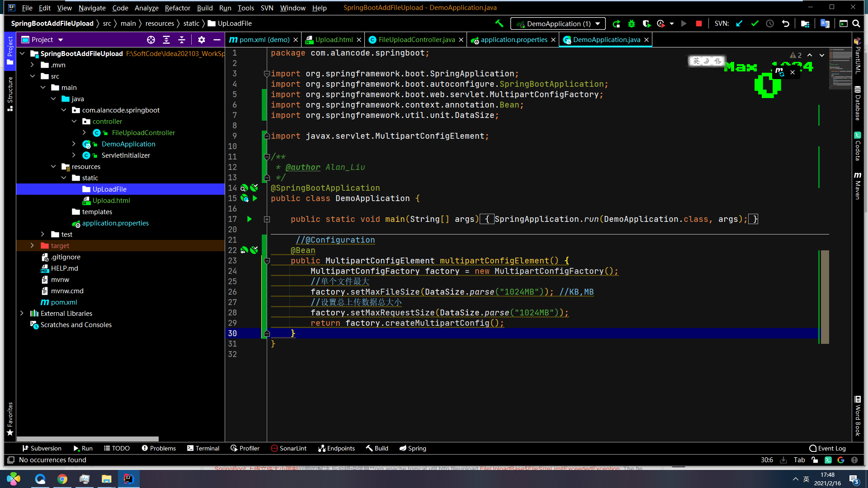Click the Revert changes SVN icon
The image size is (868, 488).
click(786, 24)
